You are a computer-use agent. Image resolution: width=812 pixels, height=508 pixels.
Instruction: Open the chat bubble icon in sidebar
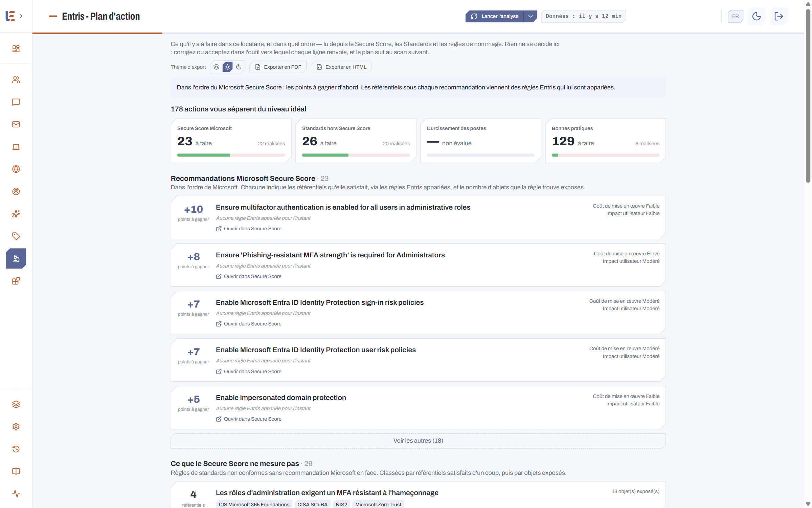(16, 102)
